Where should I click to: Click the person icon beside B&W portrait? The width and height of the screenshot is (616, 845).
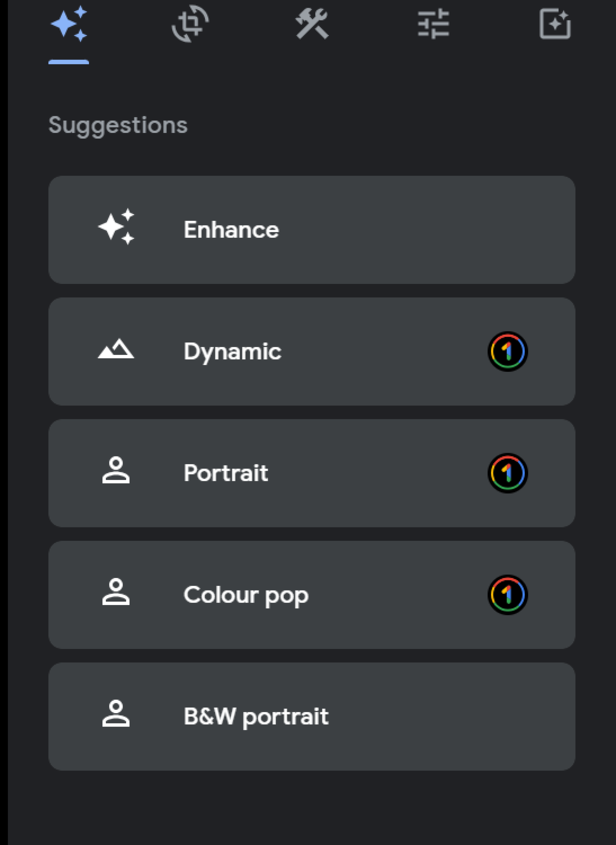117,716
